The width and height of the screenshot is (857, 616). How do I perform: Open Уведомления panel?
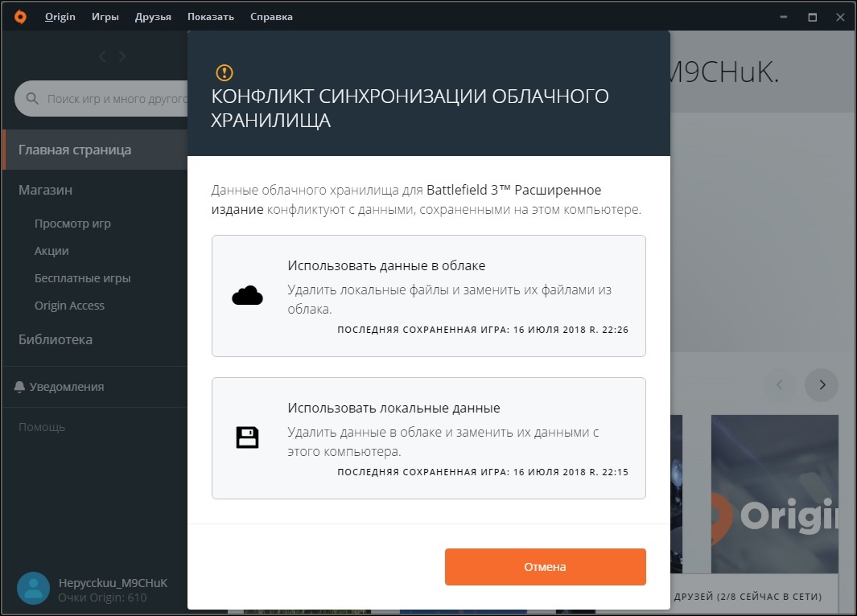(67, 387)
